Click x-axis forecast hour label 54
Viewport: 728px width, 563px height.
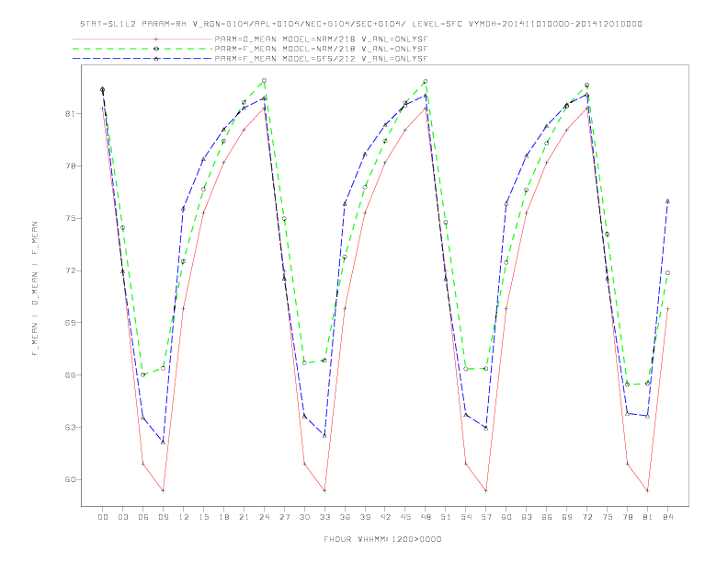pos(466,517)
